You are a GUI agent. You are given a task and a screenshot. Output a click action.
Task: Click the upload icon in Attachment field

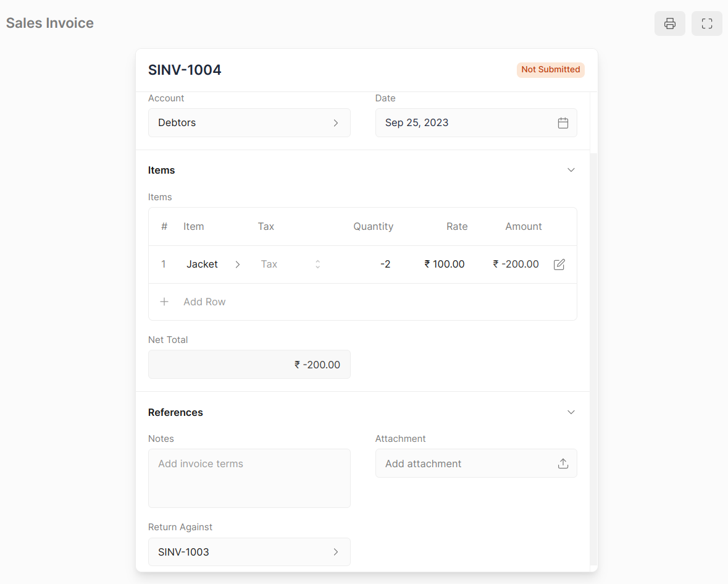click(563, 463)
